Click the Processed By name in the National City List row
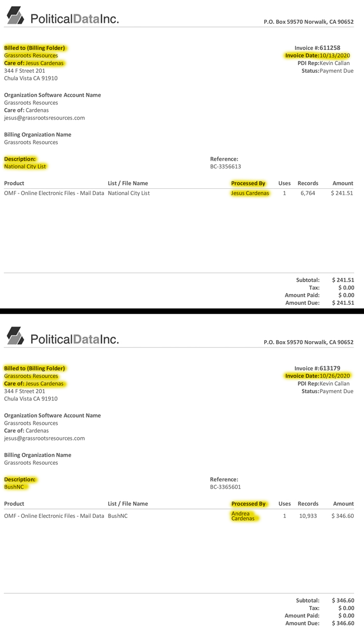The width and height of the screenshot is (364, 637). click(x=250, y=193)
